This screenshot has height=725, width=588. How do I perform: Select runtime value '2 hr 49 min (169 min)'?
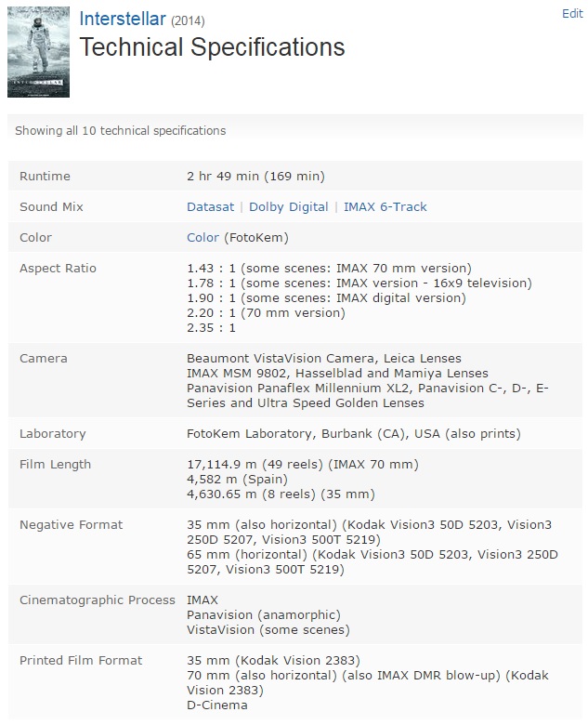click(255, 177)
